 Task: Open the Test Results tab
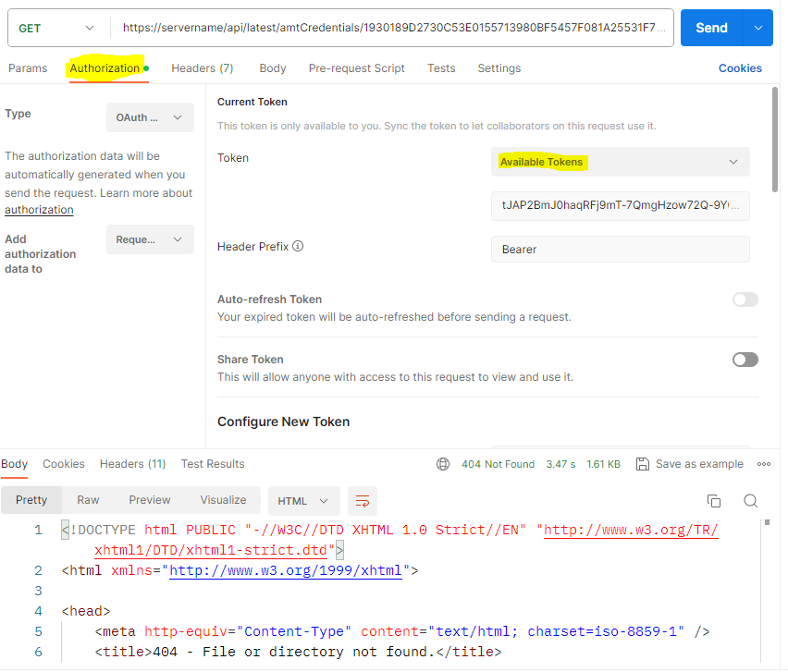tap(210, 464)
